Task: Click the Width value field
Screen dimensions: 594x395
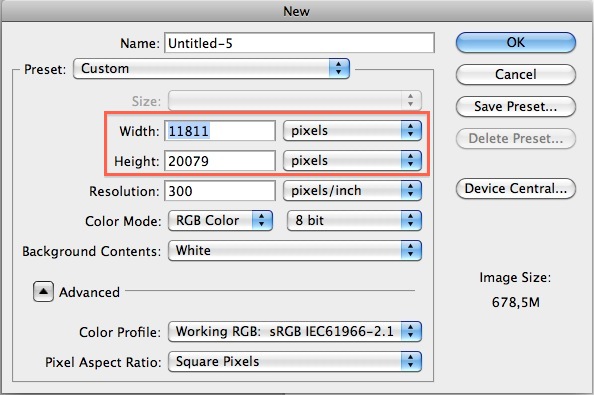Action: pyautogui.click(x=220, y=131)
